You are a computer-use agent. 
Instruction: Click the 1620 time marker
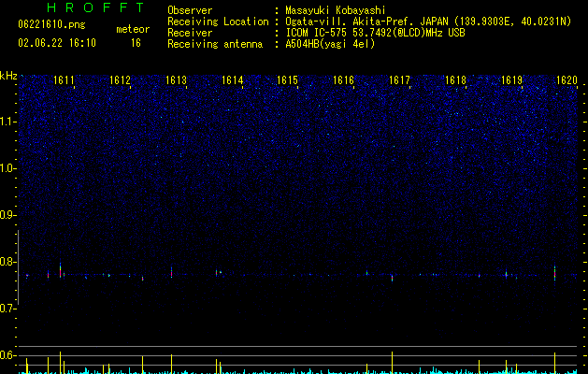click(x=566, y=80)
